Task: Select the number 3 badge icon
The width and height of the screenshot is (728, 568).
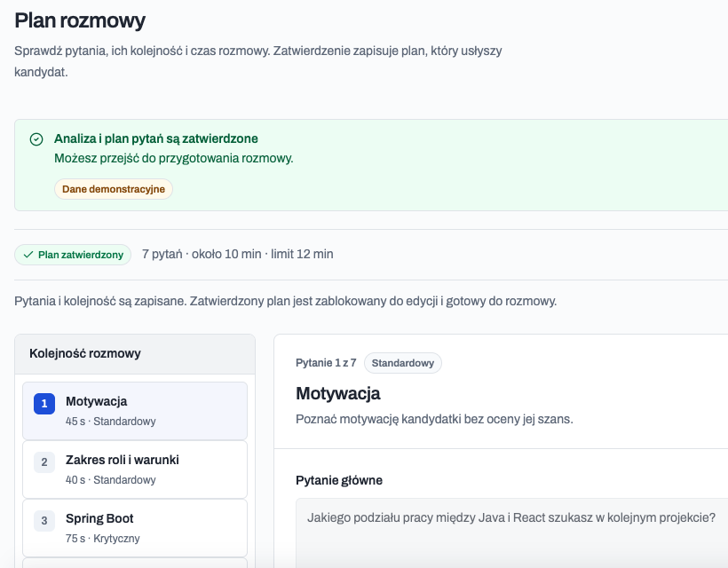Action: 44,521
